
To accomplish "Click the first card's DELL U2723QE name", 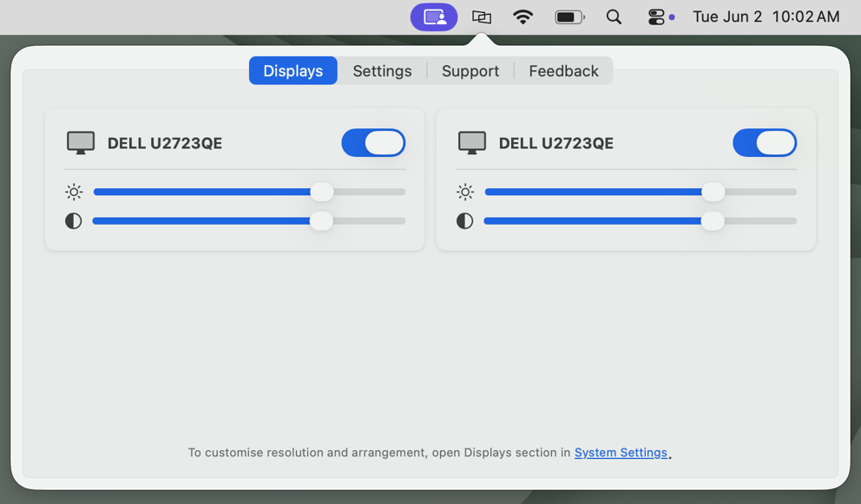I will click(165, 143).
